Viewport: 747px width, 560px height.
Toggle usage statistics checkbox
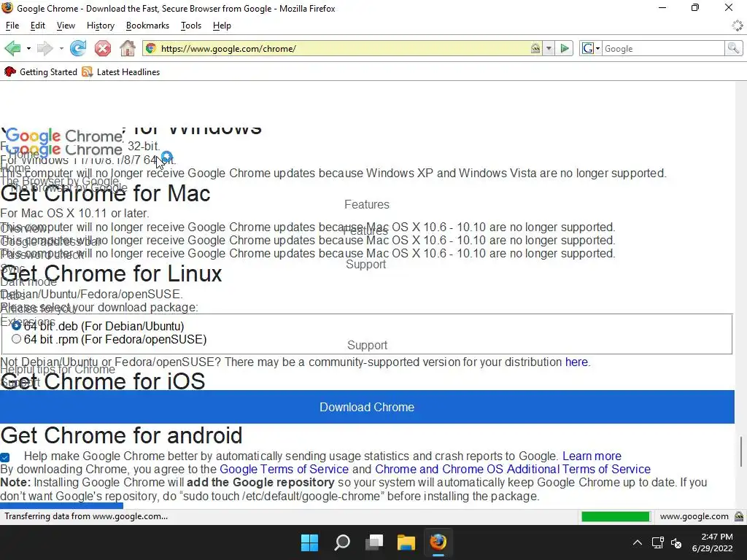pyautogui.click(x=5, y=457)
